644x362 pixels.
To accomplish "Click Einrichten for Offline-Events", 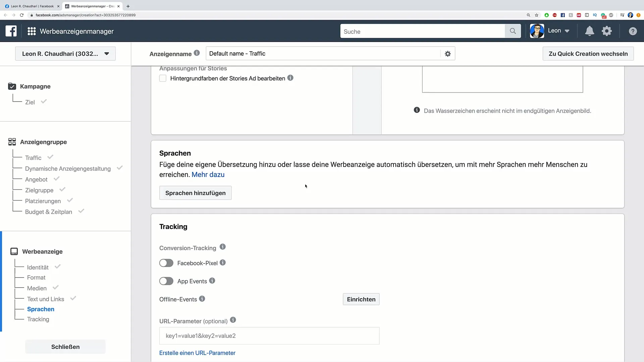I will [x=361, y=299].
